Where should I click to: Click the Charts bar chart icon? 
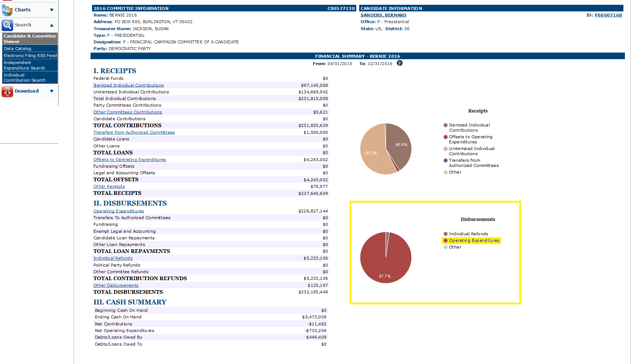[7, 10]
